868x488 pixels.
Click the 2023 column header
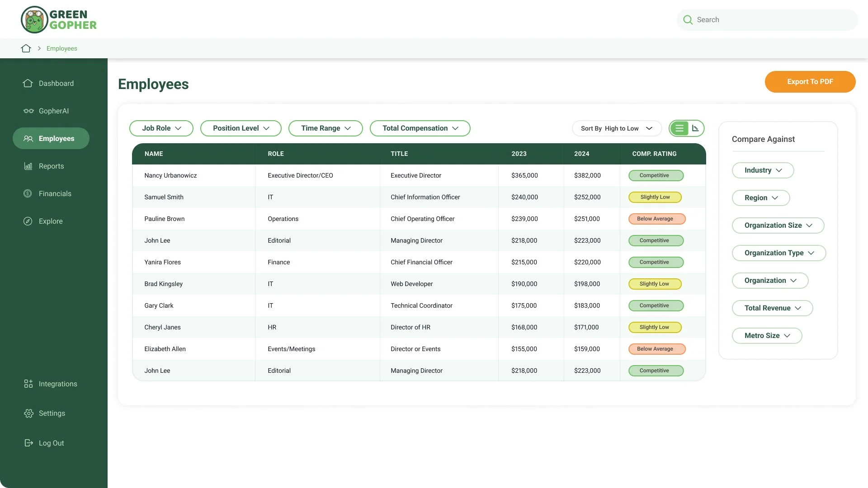(519, 154)
